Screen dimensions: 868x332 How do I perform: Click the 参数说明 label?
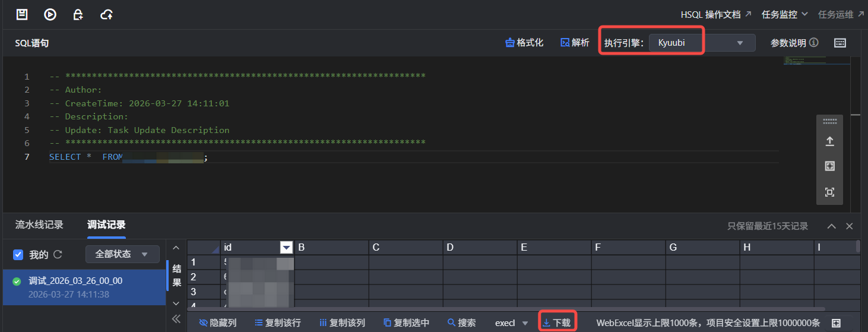[x=788, y=43]
